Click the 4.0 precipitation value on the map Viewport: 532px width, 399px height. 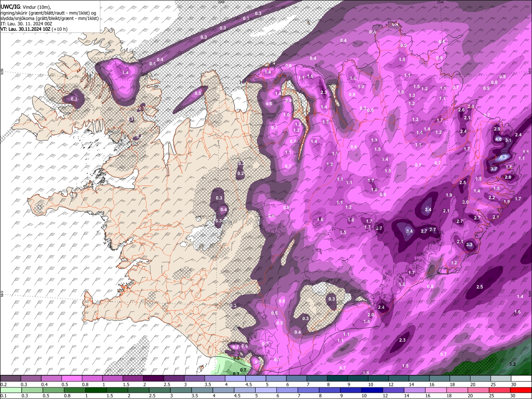[498, 139]
